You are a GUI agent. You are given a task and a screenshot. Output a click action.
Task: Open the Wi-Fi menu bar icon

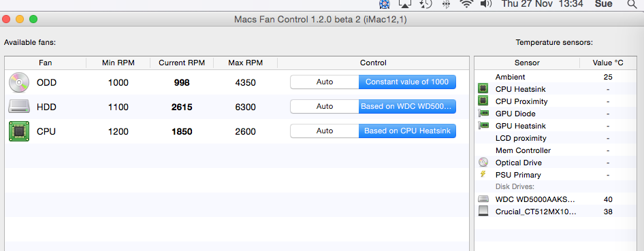pyautogui.click(x=466, y=4)
